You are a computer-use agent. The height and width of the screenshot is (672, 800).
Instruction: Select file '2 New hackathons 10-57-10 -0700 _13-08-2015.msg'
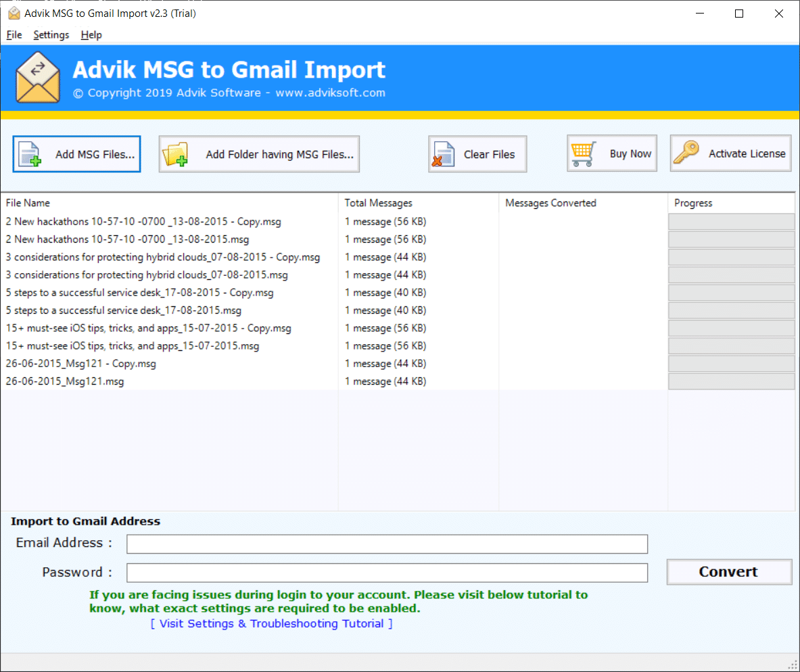point(128,239)
